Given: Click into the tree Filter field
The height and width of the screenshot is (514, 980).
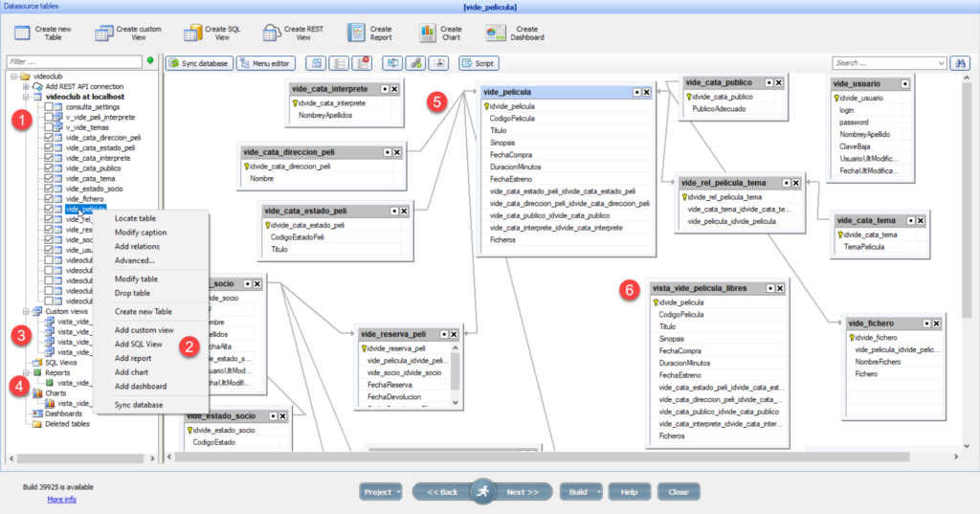Looking at the screenshot, I should tap(72, 61).
